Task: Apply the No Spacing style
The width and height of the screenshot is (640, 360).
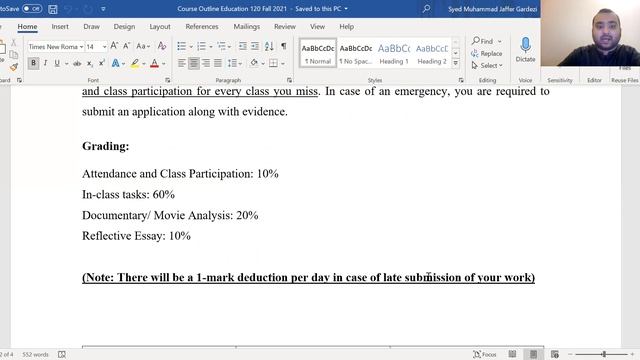Action: (x=356, y=53)
